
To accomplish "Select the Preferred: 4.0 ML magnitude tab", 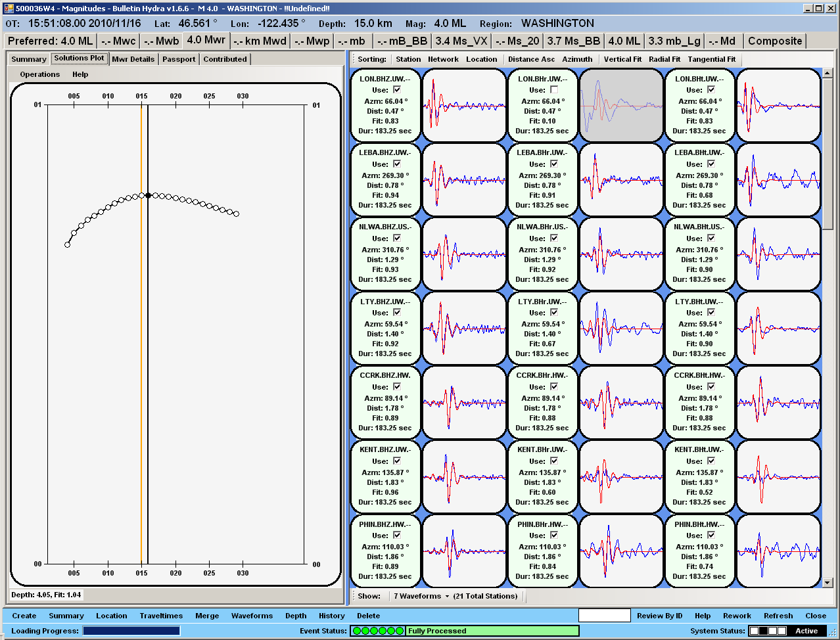I will [x=51, y=41].
